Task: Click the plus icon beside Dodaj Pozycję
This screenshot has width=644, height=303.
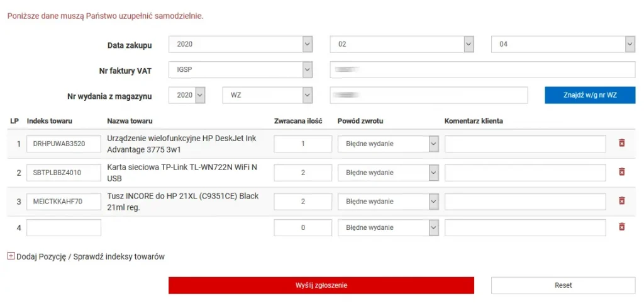Action: click(x=11, y=256)
